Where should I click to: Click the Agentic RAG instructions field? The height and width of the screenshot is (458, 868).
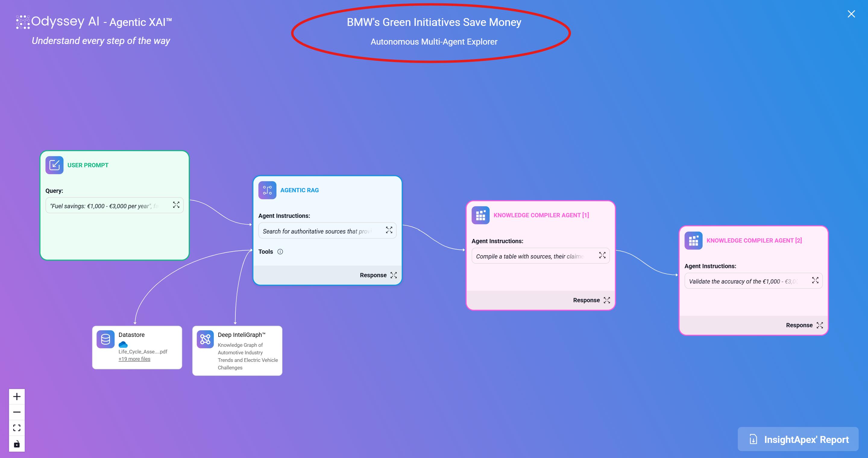click(x=327, y=231)
